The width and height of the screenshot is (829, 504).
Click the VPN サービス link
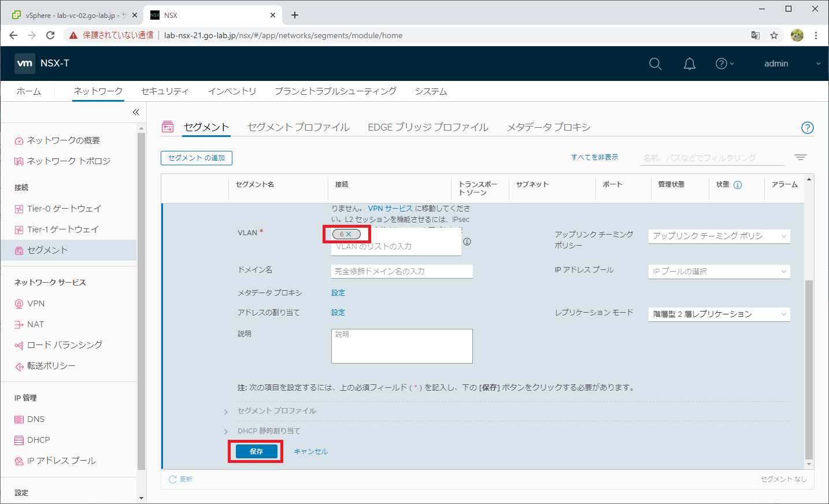(x=390, y=208)
